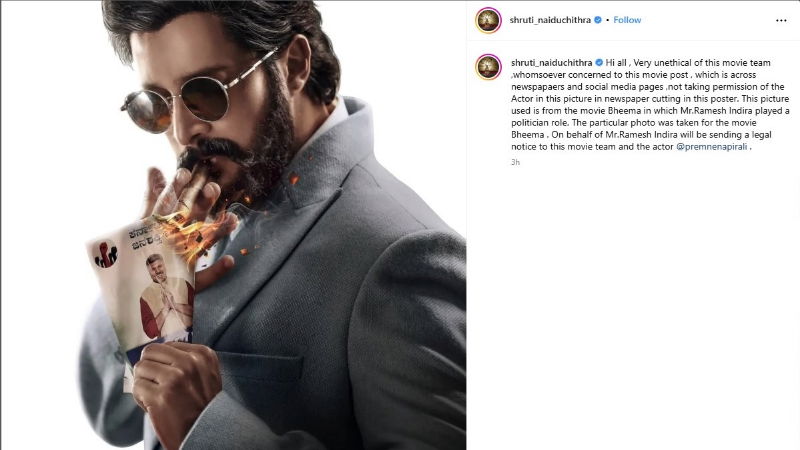This screenshot has height=450, width=800.
Task: Click the Follow link in the header
Action: pyautogui.click(x=627, y=20)
